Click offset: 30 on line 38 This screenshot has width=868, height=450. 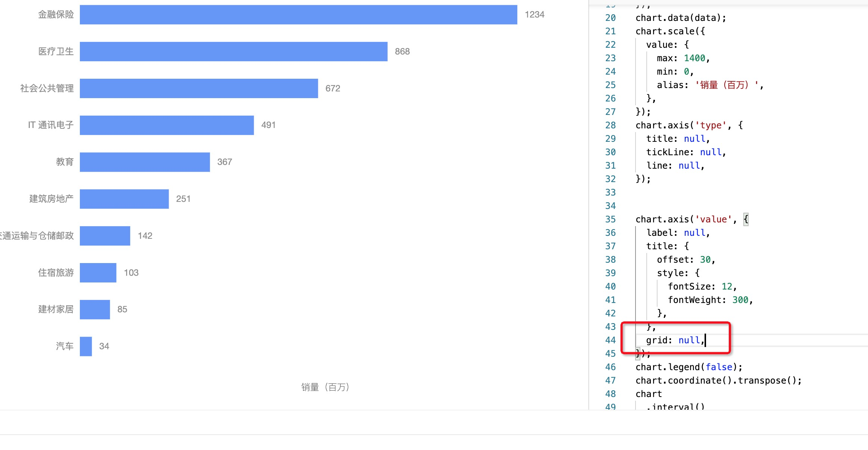point(686,259)
